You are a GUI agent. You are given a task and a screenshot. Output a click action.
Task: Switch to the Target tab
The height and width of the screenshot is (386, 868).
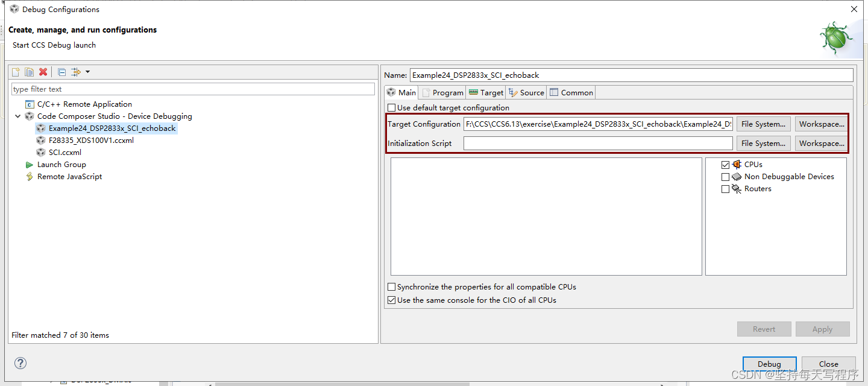point(486,92)
